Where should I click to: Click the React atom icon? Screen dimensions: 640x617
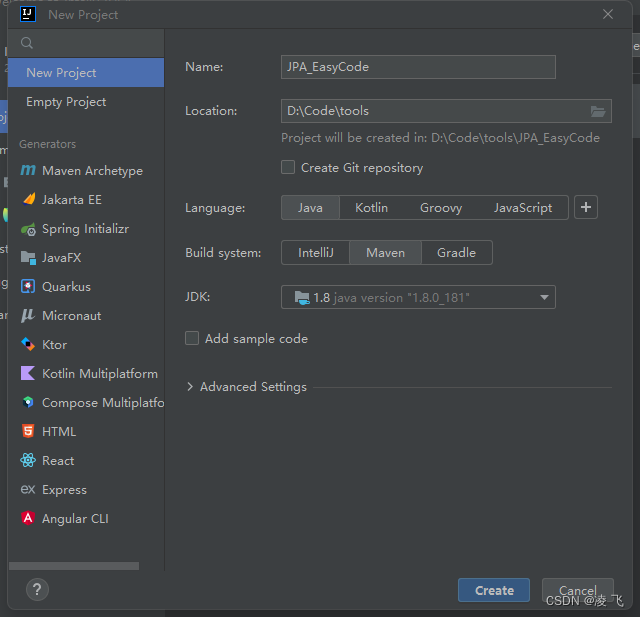[x=28, y=460]
